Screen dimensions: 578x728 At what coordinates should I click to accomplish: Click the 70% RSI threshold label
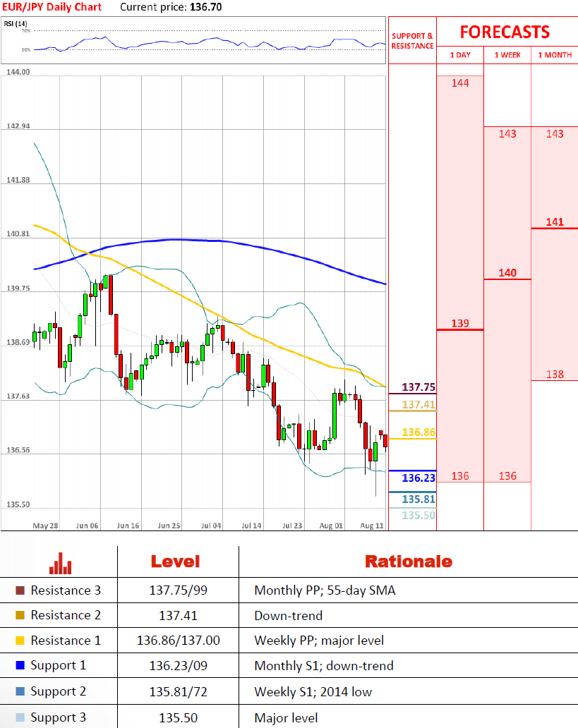[x=26, y=30]
